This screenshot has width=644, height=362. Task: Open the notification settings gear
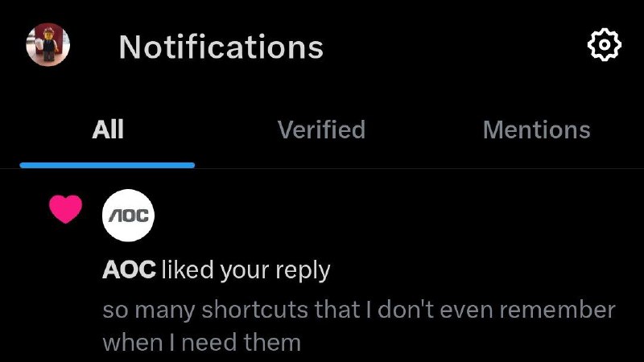(604, 46)
